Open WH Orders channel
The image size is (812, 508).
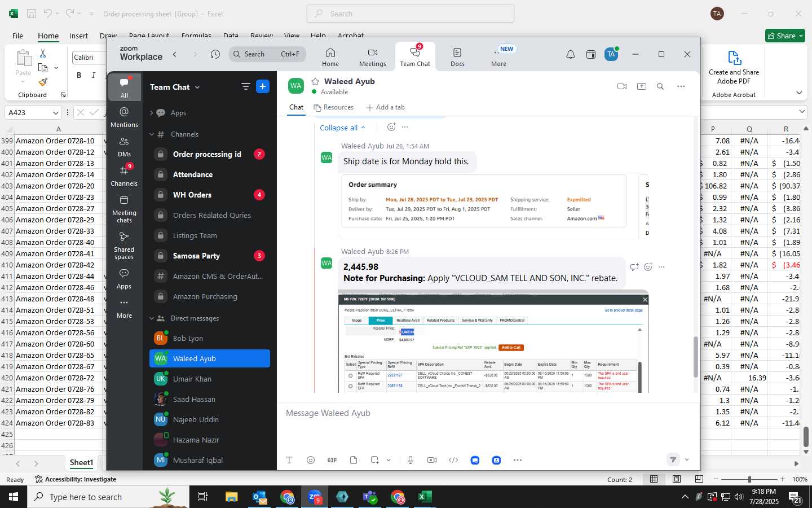tap(210, 195)
